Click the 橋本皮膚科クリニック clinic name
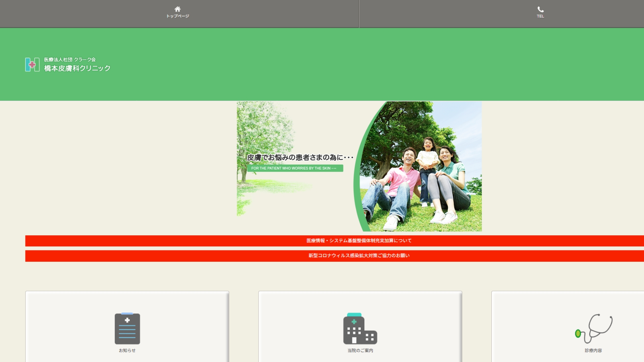This screenshot has height=362, width=644. pyautogui.click(x=77, y=68)
